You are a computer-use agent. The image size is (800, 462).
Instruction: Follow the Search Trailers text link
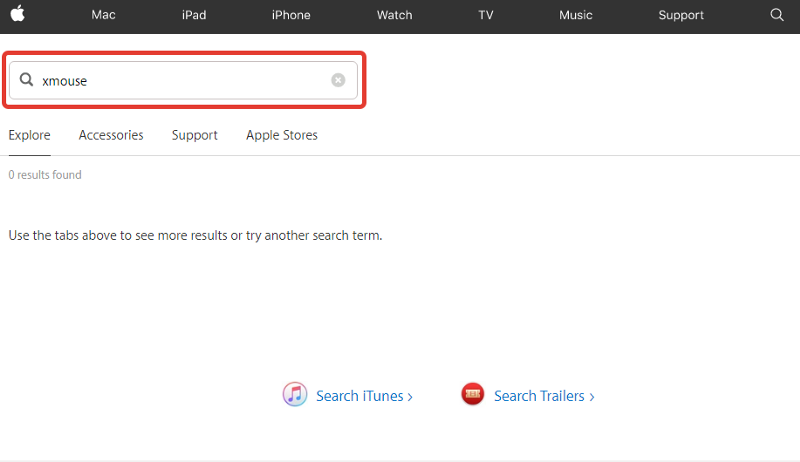tap(544, 396)
